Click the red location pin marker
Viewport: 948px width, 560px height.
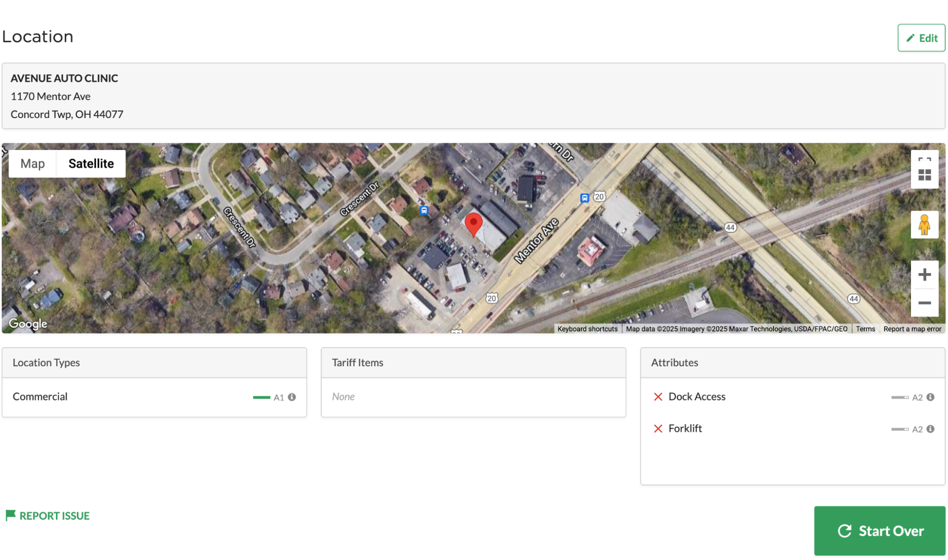pyautogui.click(x=473, y=223)
